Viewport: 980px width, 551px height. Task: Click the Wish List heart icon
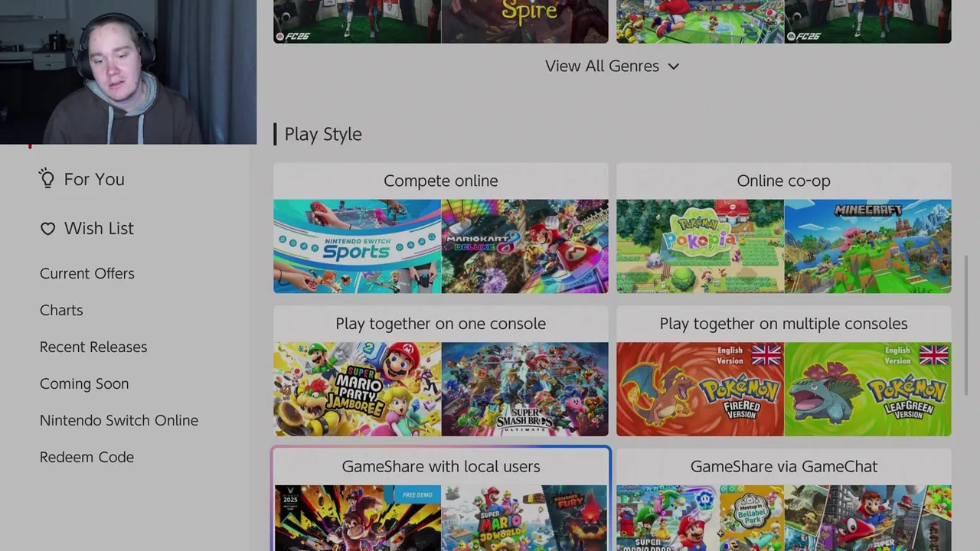pos(47,229)
